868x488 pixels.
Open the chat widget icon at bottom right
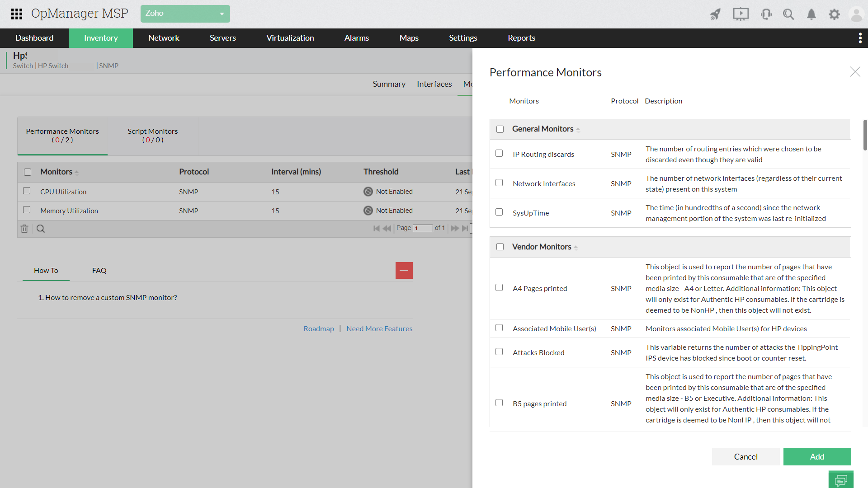pyautogui.click(x=841, y=479)
